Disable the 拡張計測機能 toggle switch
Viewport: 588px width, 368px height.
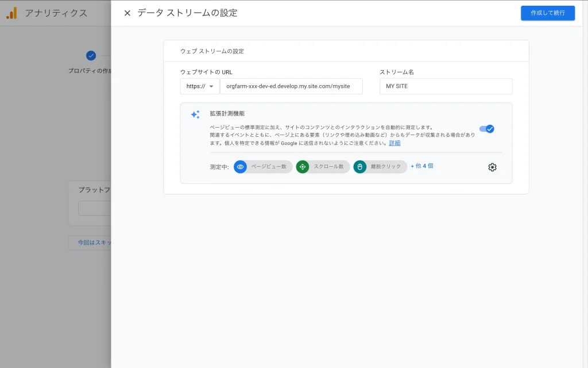(487, 129)
